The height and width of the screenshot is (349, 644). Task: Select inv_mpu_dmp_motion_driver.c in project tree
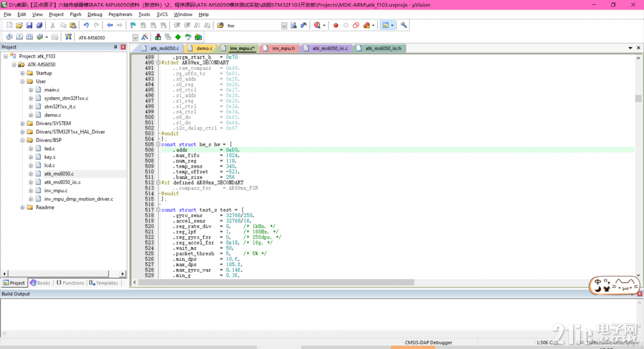click(79, 199)
